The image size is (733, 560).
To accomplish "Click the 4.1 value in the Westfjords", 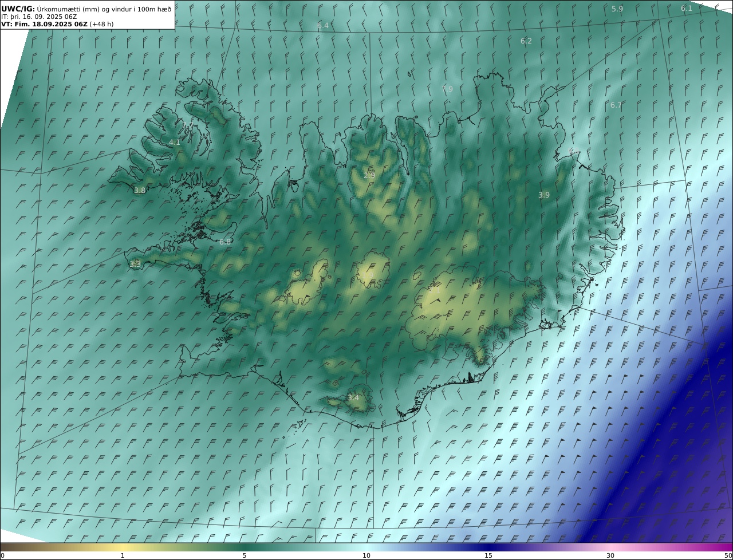I will (175, 143).
